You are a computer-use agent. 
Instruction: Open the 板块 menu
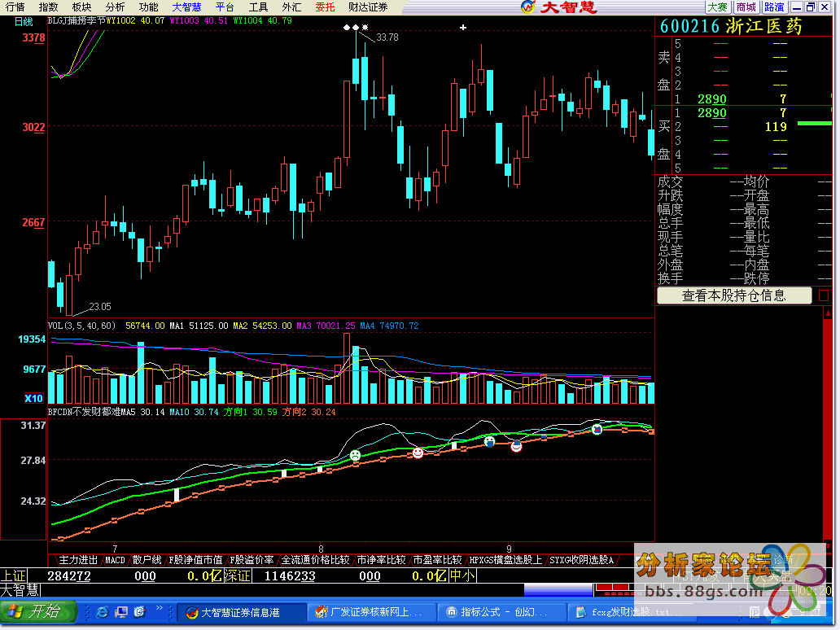pyautogui.click(x=81, y=7)
